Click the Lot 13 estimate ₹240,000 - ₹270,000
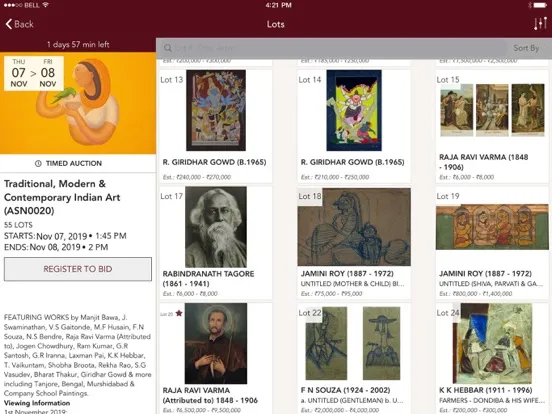 pyautogui.click(x=197, y=177)
